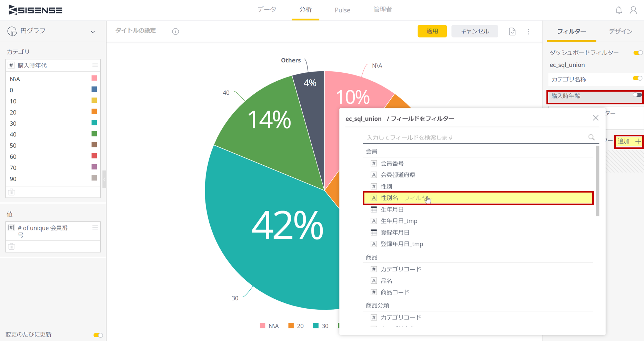Change the color swatch for category 0
644x341 pixels.
94,89
